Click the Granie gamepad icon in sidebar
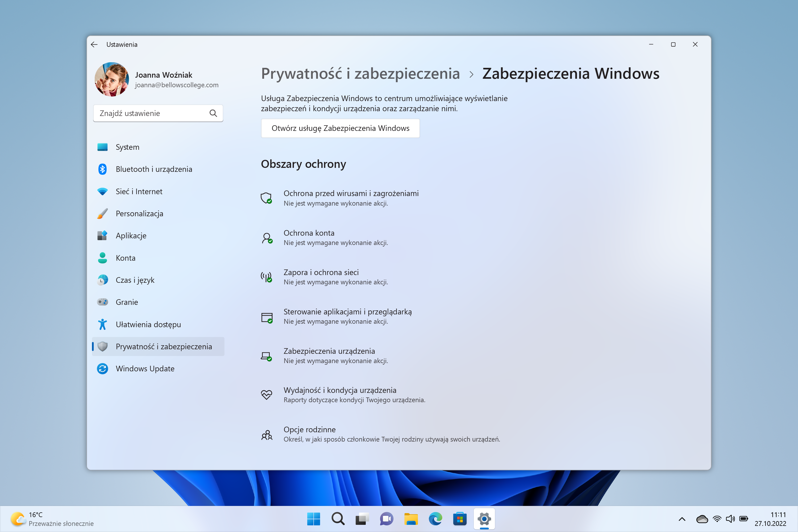The height and width of the screenshot is (532, 798). tap(102, 302)
